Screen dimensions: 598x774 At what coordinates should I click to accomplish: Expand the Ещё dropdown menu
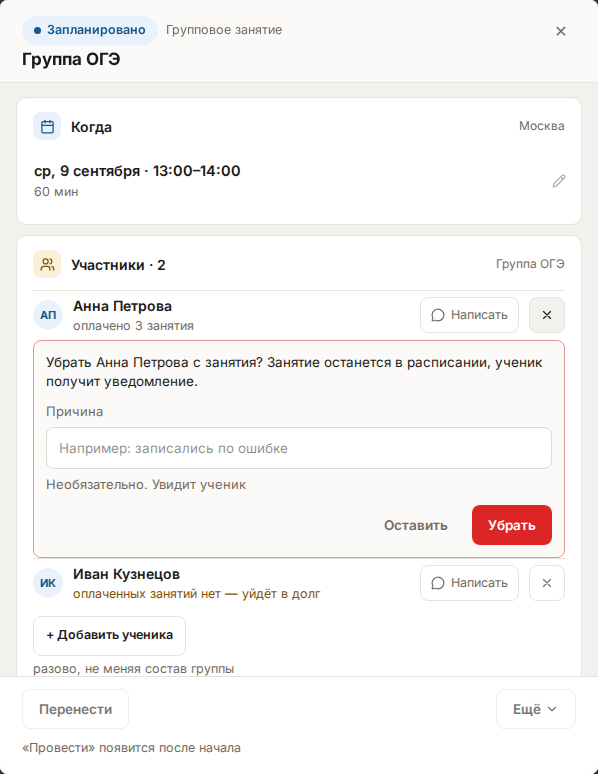536,709
